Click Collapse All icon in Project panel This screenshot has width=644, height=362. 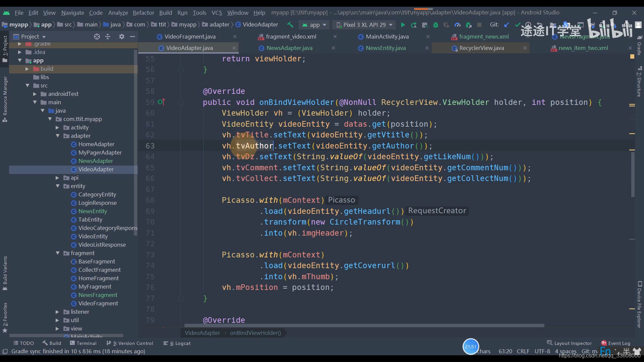(x=108, y=37)
